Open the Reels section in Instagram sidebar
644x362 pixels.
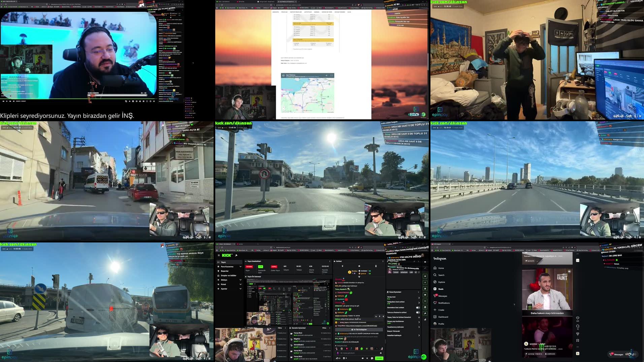coord(441,289)
